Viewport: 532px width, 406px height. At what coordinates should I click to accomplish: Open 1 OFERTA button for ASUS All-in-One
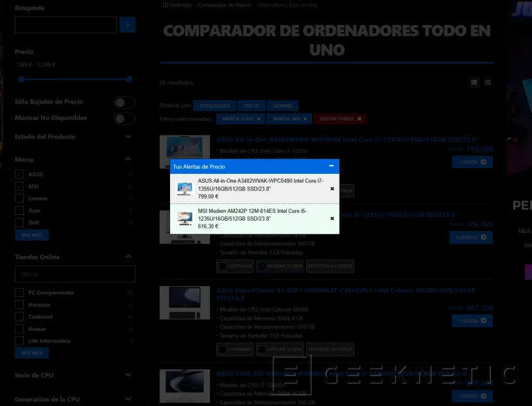click(x=472, y=162)
